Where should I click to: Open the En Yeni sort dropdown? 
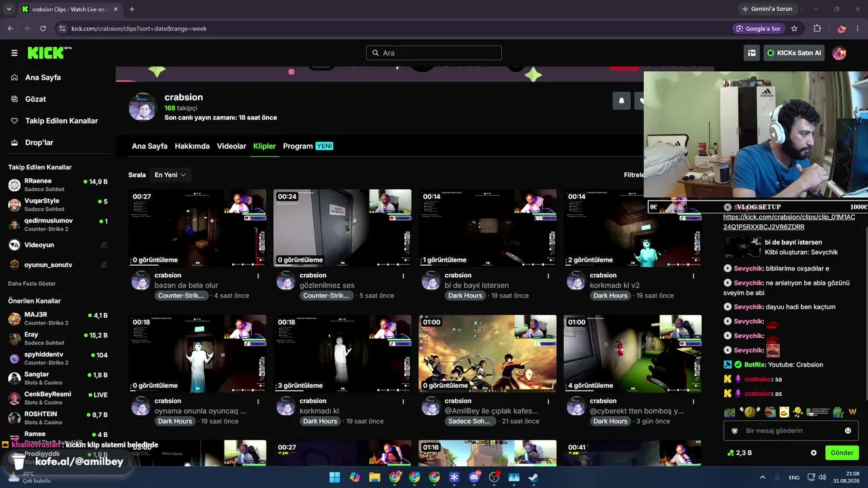[170, 175]
